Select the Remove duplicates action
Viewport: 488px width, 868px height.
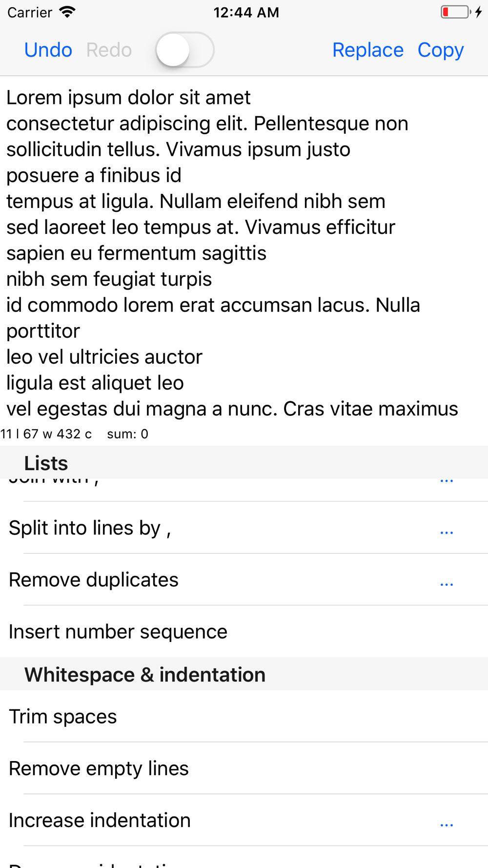coord(244,579)
